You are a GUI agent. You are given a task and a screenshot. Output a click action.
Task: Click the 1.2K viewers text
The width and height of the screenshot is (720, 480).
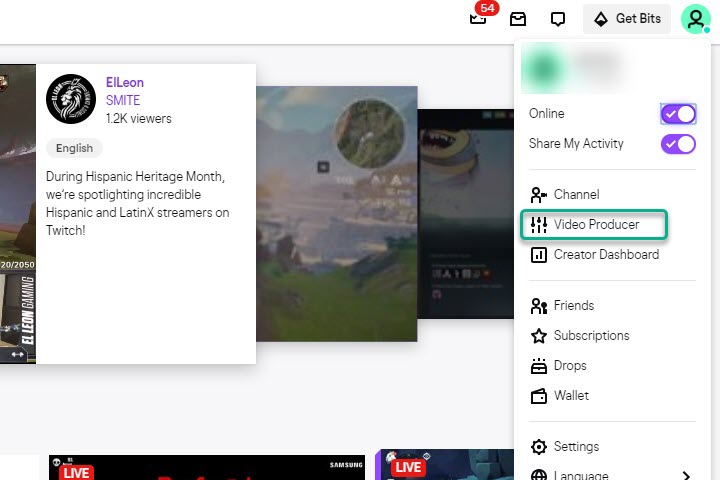139,119
